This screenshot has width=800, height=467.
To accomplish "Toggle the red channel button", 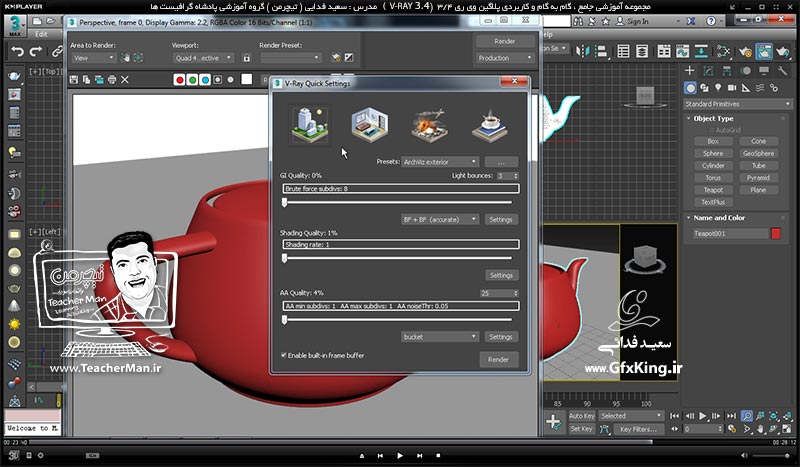I will click(x=179, y=80).
